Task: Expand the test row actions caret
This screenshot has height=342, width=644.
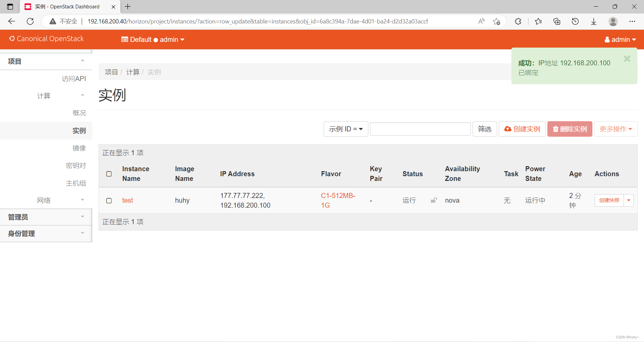Action: pos(629,200)
